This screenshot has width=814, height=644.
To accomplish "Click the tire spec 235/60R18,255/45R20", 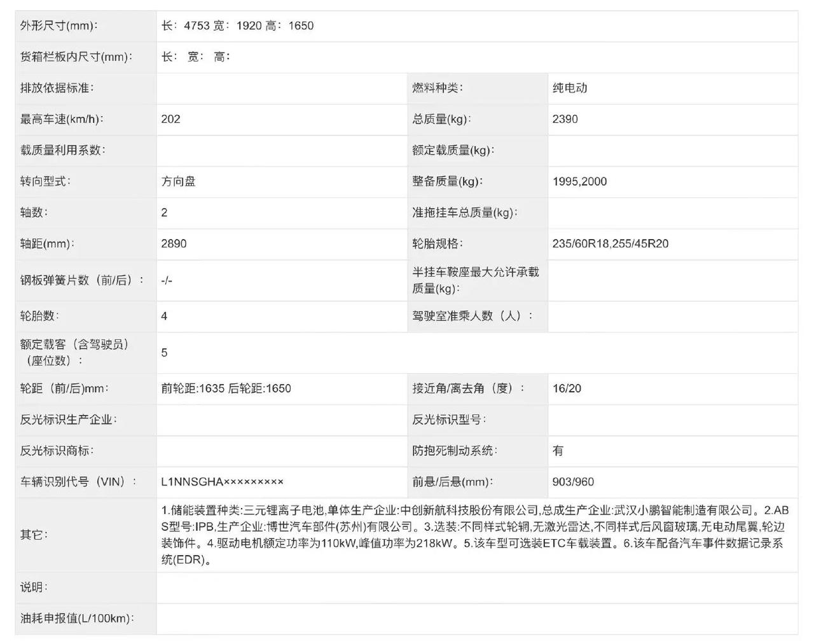I will click(x=610, y=244).
